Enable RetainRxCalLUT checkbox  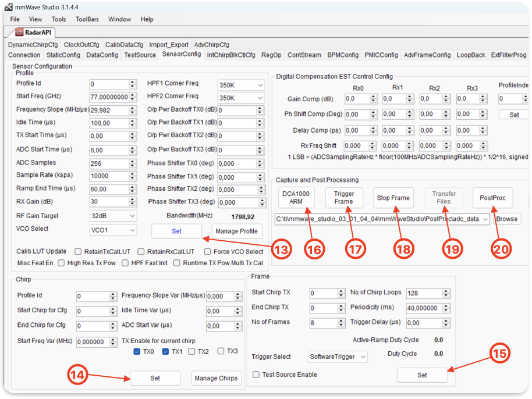tap(141, 251)
